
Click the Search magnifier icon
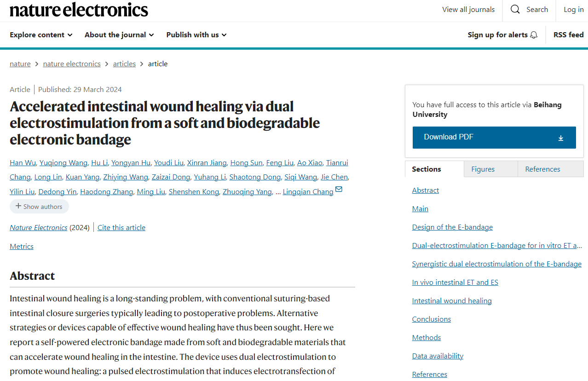(515, 10)
